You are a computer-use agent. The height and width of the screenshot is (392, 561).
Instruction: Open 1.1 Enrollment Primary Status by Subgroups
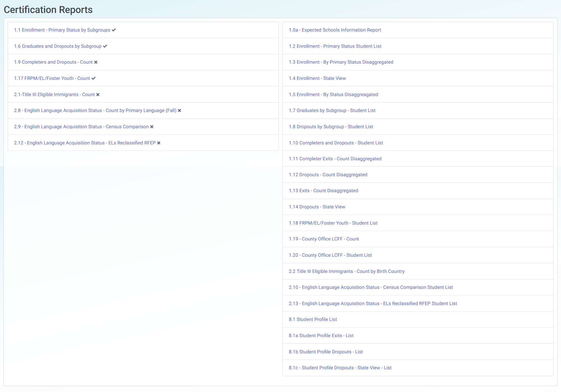[x=62, y=30]
